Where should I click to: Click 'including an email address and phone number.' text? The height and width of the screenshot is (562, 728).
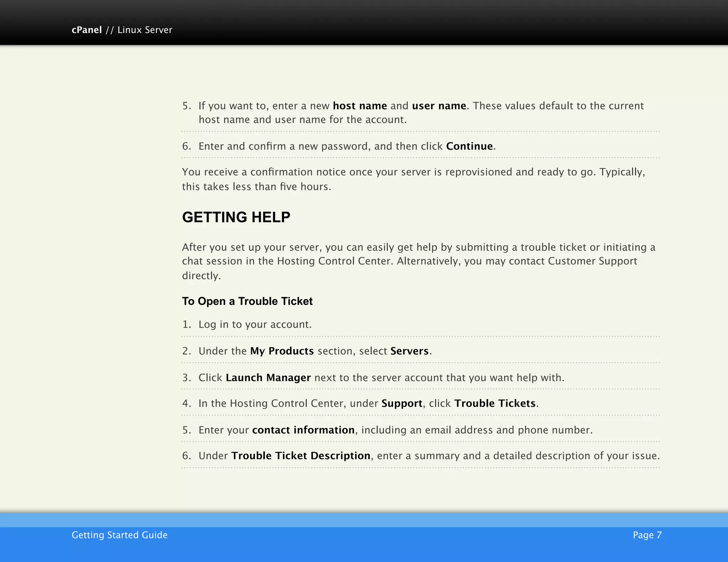click(477, 430)
